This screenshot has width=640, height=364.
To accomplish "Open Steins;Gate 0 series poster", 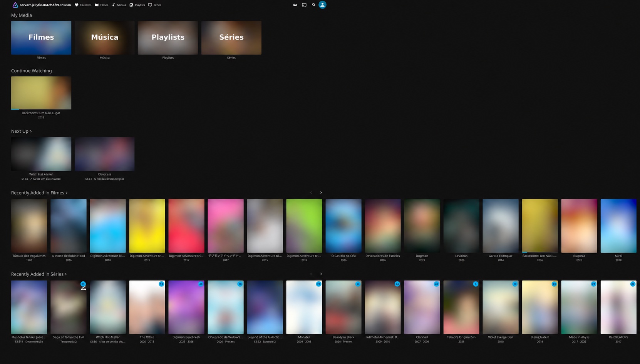I will pos(540,307).
